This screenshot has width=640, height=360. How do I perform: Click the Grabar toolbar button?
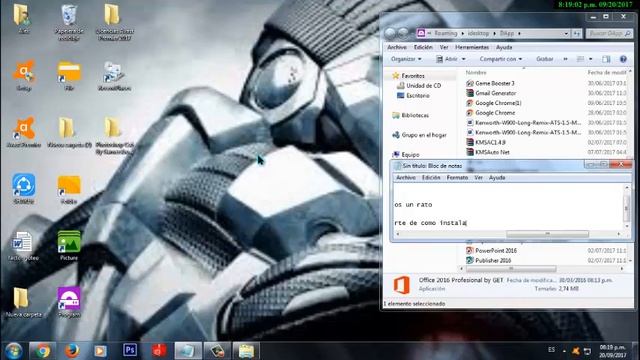point(544,59)
